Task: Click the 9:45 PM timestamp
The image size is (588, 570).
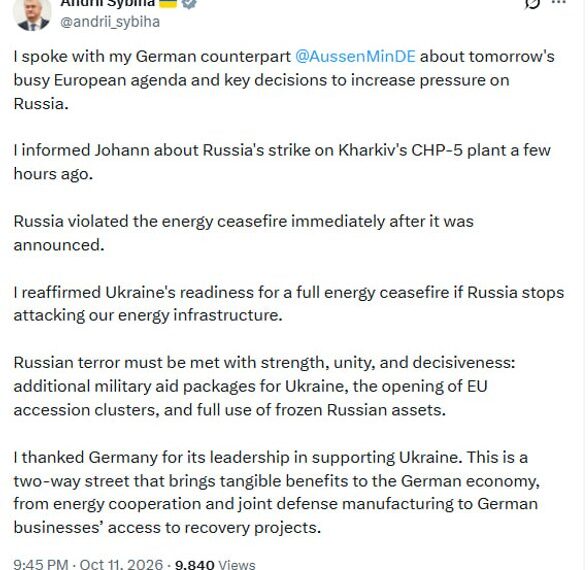Action: click(x=41, y=564)
